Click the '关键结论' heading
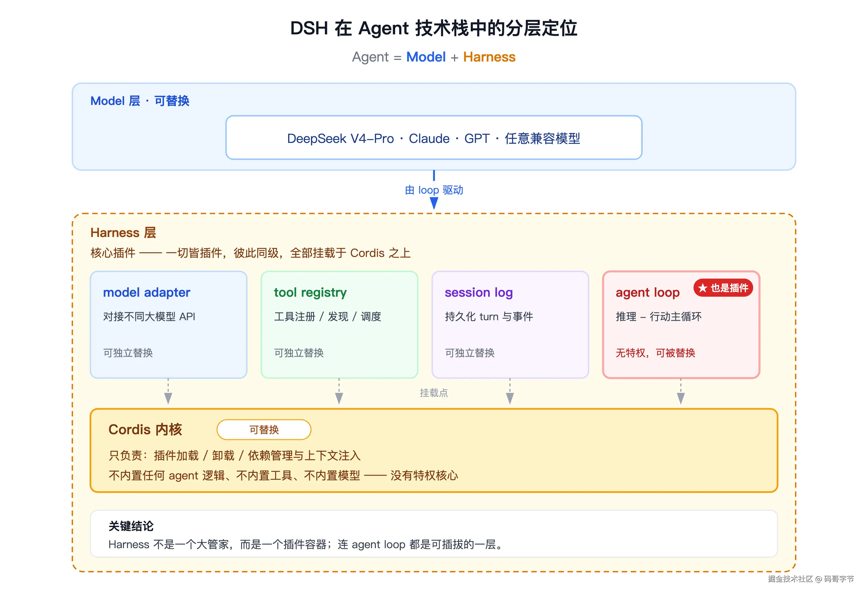This screenshot has height=597, width=868. coord(131,526)
